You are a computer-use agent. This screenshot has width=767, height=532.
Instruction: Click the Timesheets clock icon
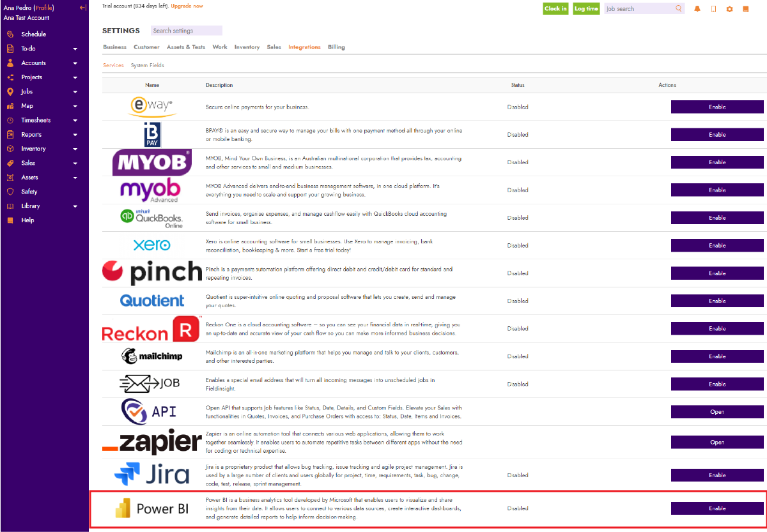tap(10, 120)
